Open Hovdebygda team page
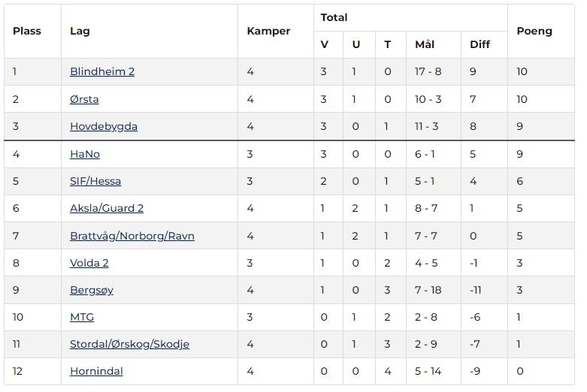 [x=103, y=126]
